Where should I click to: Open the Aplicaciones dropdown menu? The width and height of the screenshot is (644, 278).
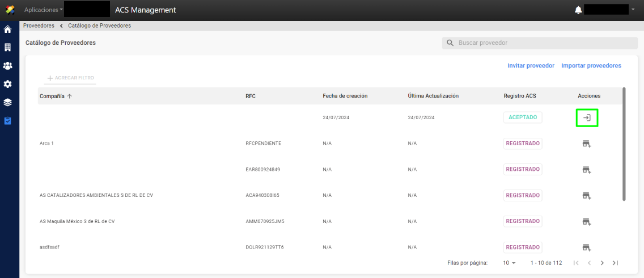click(44, 10)
